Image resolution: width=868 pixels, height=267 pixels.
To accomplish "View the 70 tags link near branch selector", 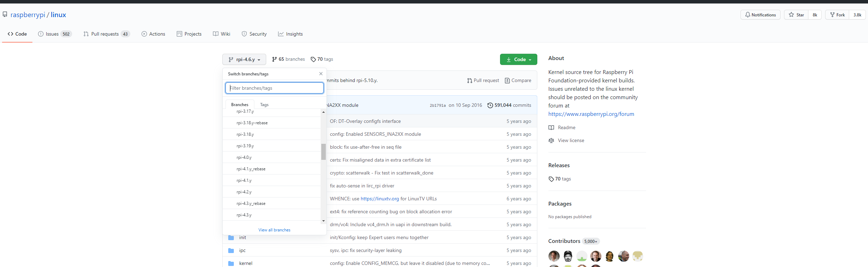I will click(x=322, y=59).
